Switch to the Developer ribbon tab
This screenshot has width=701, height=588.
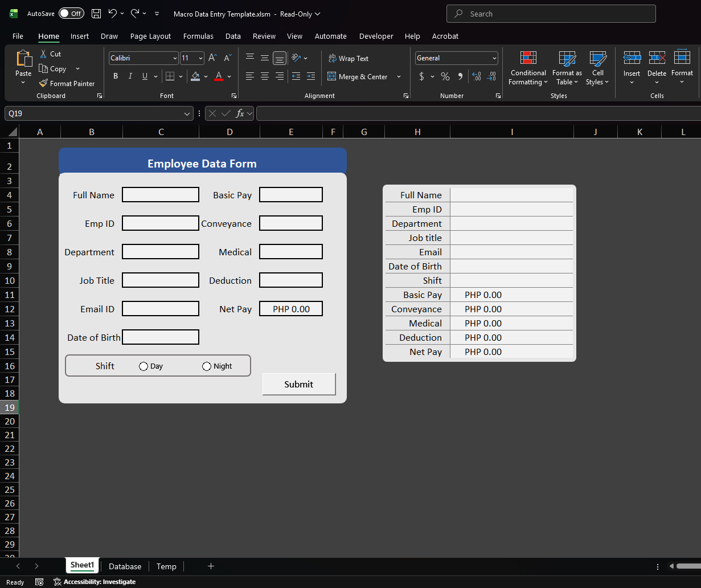pos(376,36)
